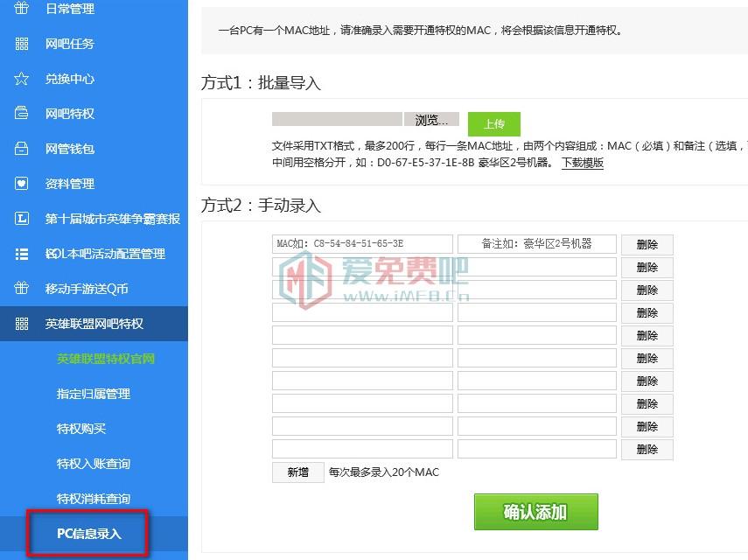
Task: Click the first 备注 remark input field
Action: tap(537, 244)
